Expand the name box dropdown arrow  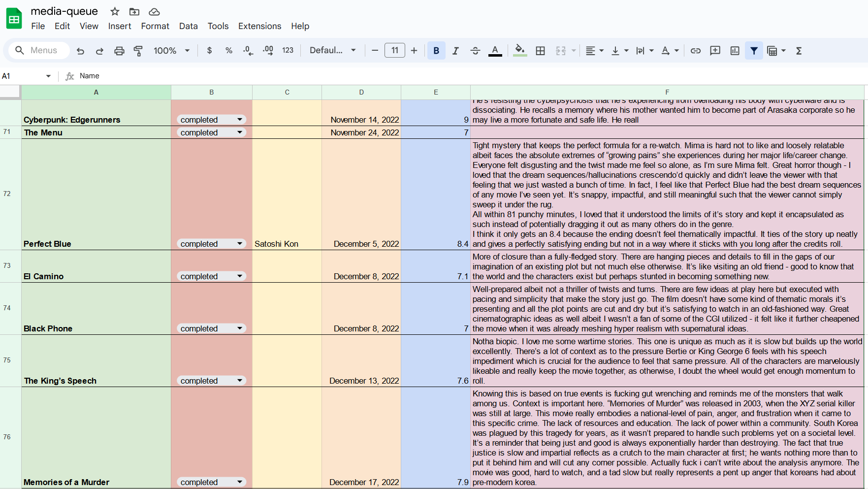pyautogui.click(x=48, y=76)
